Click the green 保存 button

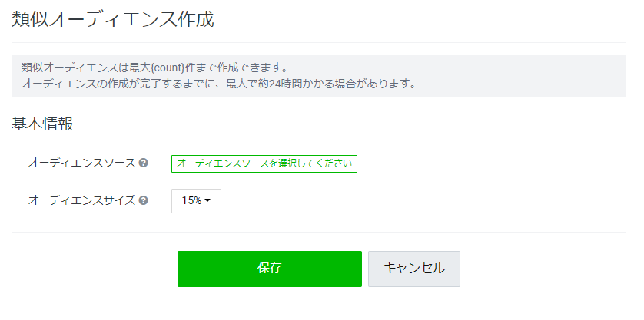(x=270, y=269)
